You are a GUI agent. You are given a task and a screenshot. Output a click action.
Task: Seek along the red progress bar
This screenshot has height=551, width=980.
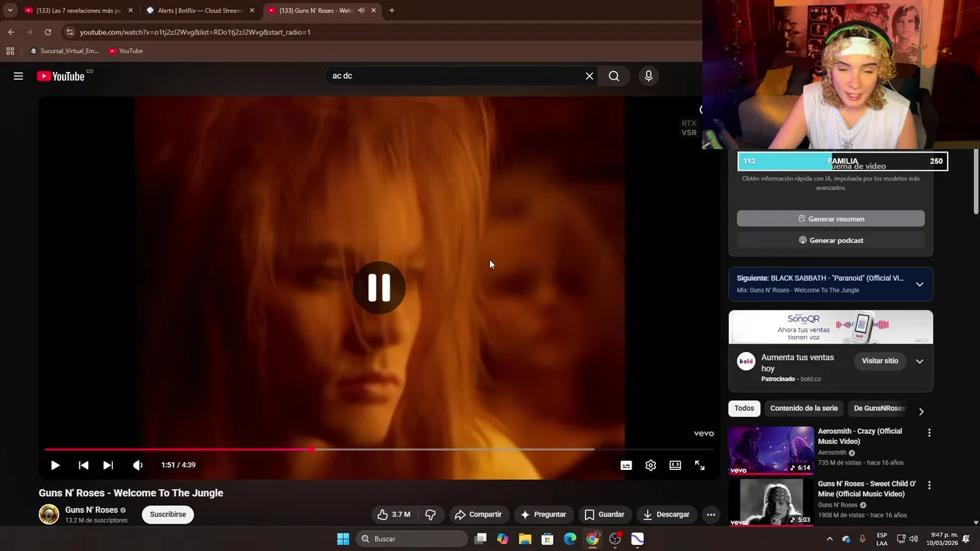[x=379, y=449]
